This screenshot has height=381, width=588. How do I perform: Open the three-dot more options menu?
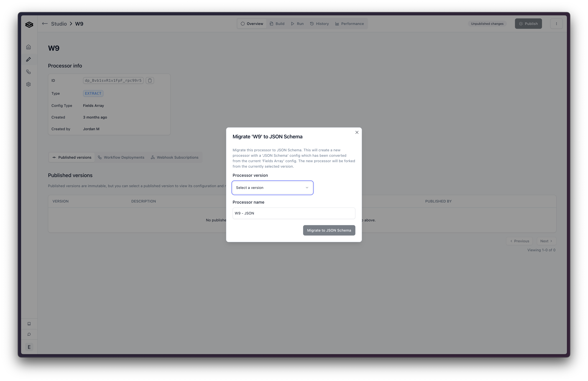coord(556,24)
